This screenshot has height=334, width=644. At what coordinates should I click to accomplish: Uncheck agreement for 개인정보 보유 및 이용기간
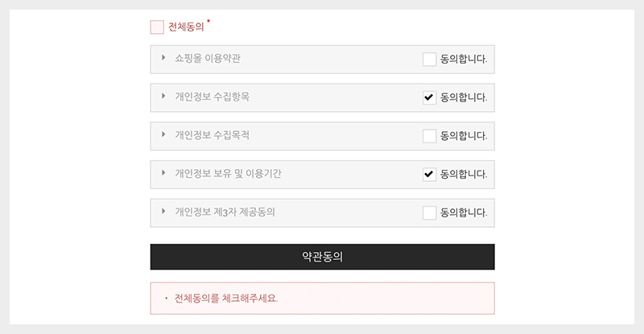click(x=429, y=175)
